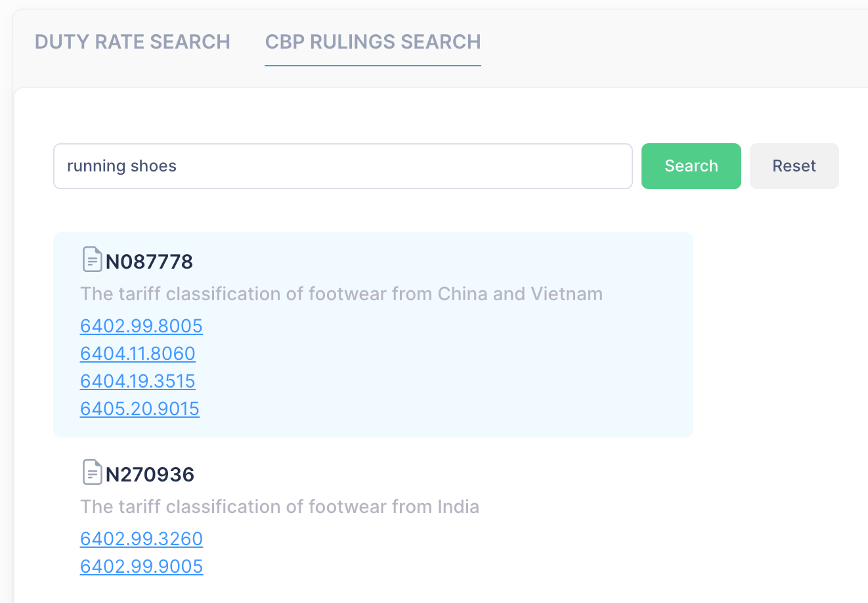
Task: Click the footwear from India description
Action: point(280,506)
